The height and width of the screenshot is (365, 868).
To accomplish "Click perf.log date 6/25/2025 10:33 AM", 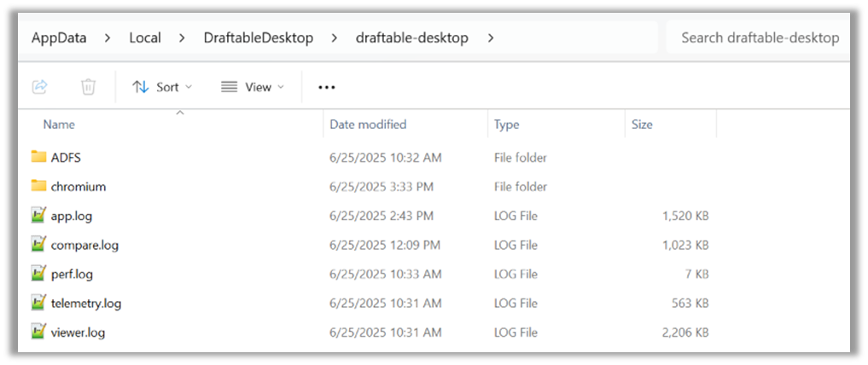I will pyautogui.click(x=385, y=275).
